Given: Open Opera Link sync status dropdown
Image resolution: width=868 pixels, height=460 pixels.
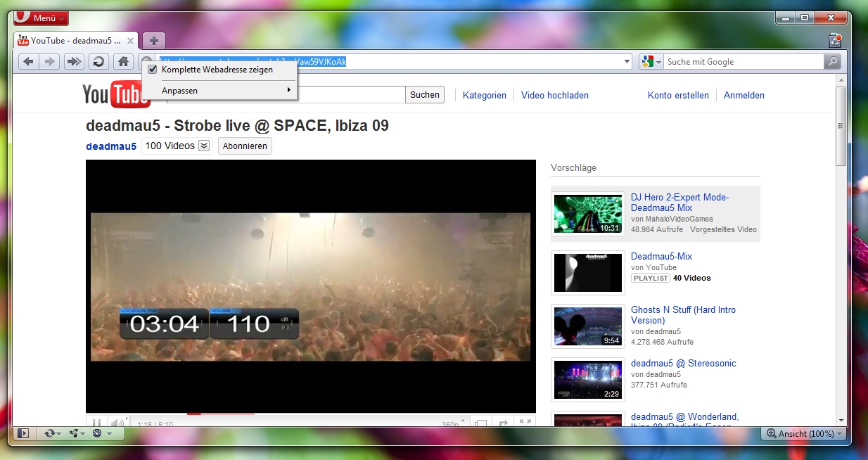Looking at the screenshot, I should coord(51,433).
